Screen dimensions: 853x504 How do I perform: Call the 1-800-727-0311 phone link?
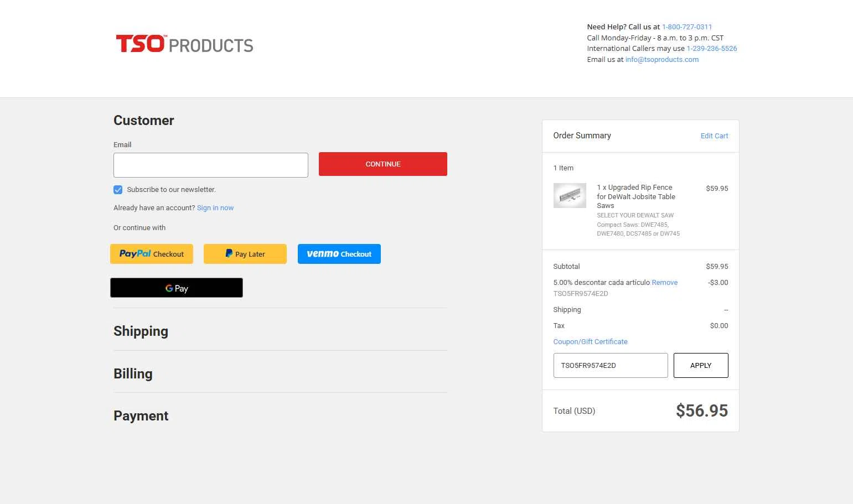tap(687, 27)
